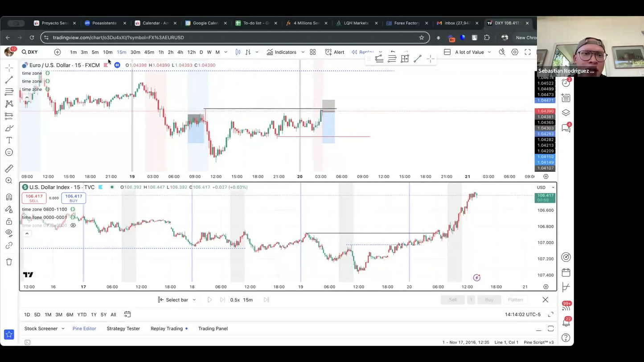Switch to the Forex Factory browser tab
This screenshot has width=644, height=362.
(406, 23)
